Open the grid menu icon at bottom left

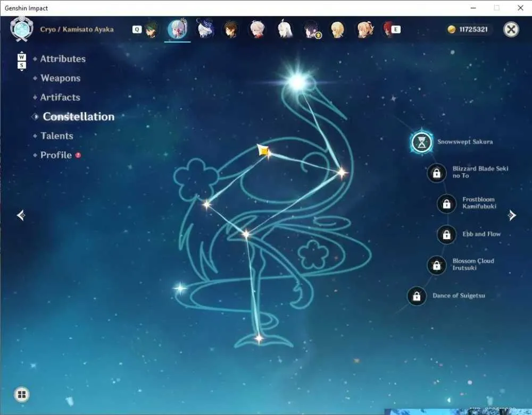tap(22, 394)
